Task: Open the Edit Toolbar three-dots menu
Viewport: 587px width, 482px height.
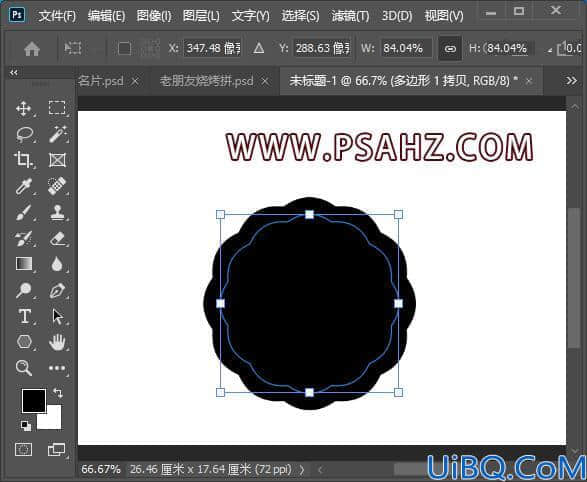Action: point(57,368)
